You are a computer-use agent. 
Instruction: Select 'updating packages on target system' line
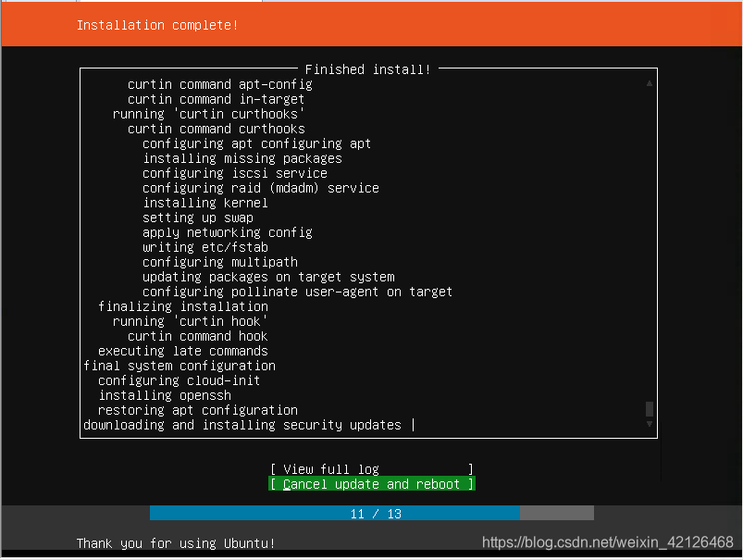[x=268, y=277]
